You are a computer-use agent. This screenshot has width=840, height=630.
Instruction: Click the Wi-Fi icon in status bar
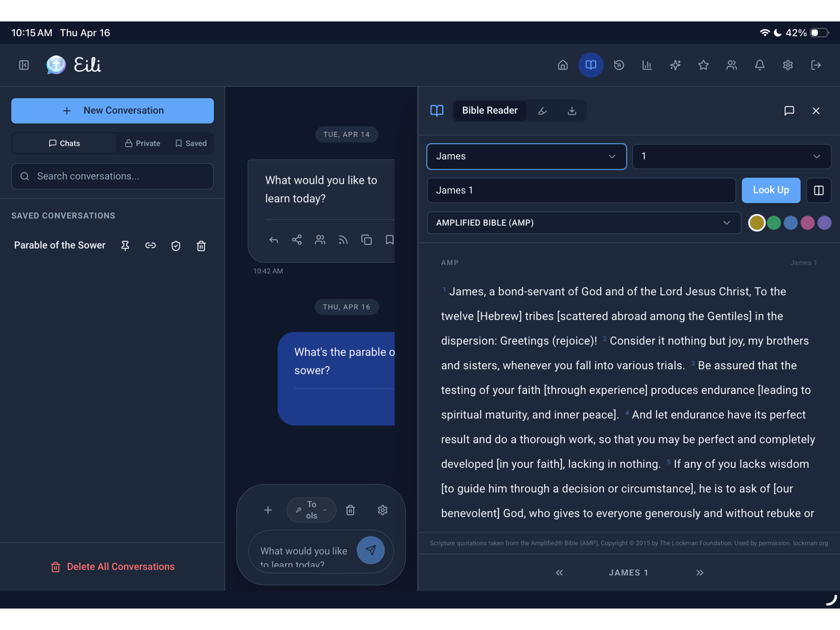pyautogui.click(x=764, y=33)
